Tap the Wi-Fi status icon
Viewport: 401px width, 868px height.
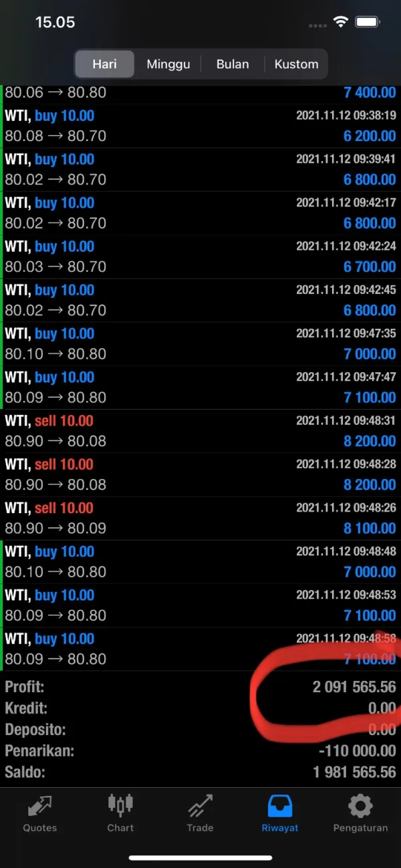[341, 22]
